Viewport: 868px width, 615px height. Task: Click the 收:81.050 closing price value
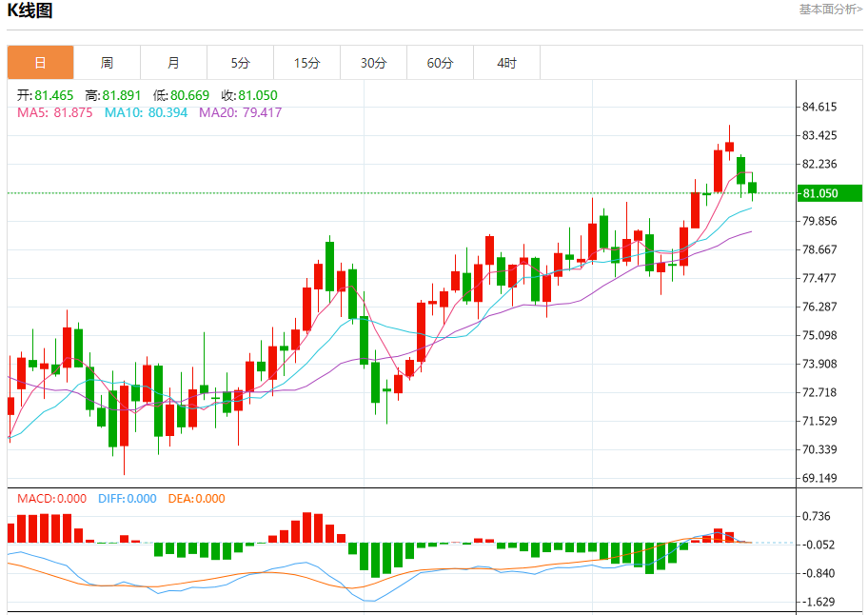point(249,95)
